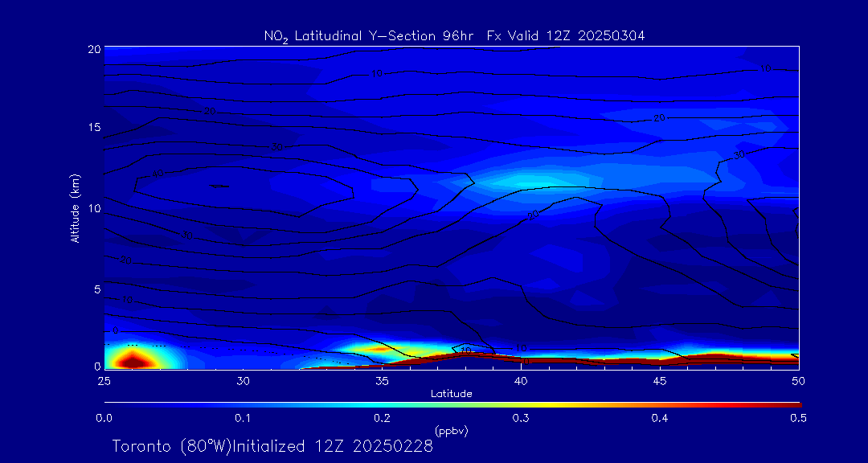Click colorbar tick label "0.0"
The height and width of the screenshot is (463, 868).
104,419
